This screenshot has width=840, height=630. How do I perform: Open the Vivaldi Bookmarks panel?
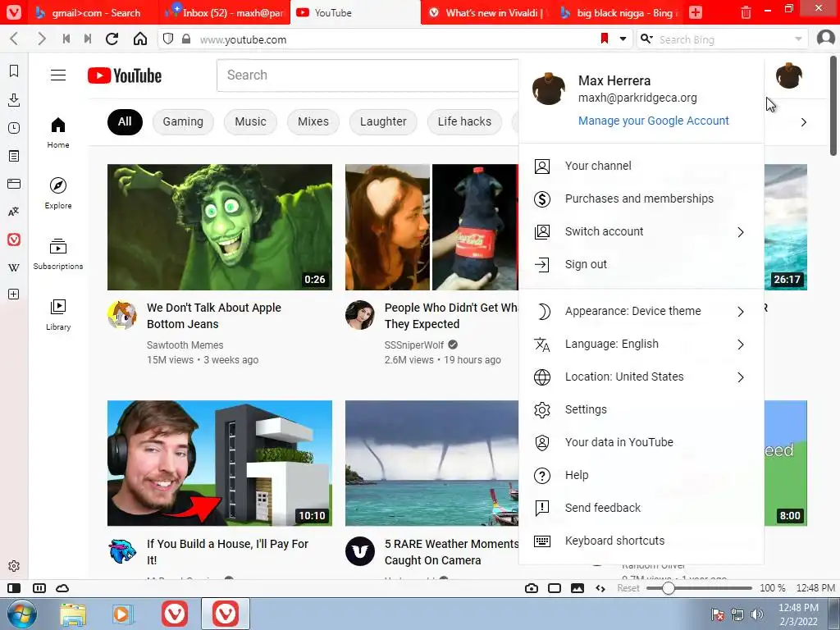click(x=14, y=71)
